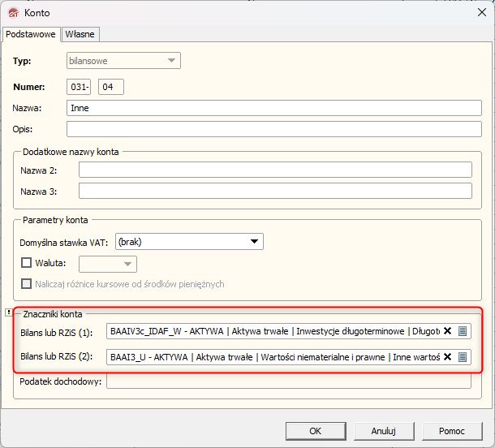Confirm with the OK button
The height and width of the screenshot is (448, 495).
316,431
